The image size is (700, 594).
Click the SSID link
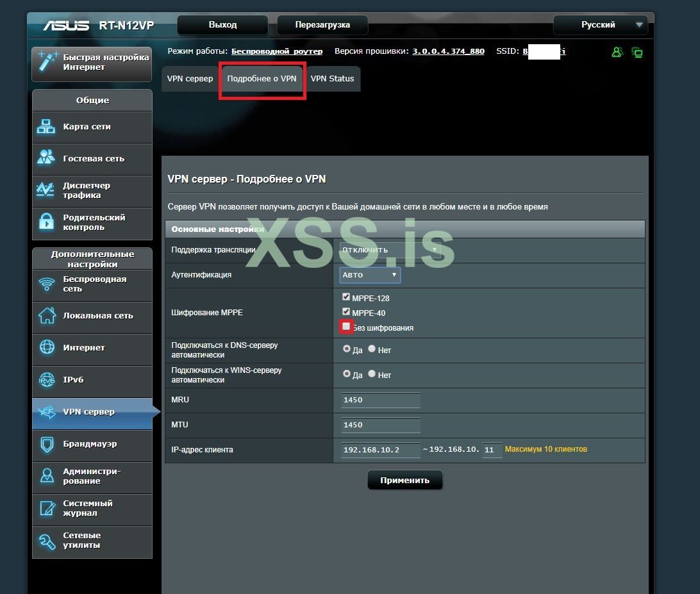tap(544, 51)
